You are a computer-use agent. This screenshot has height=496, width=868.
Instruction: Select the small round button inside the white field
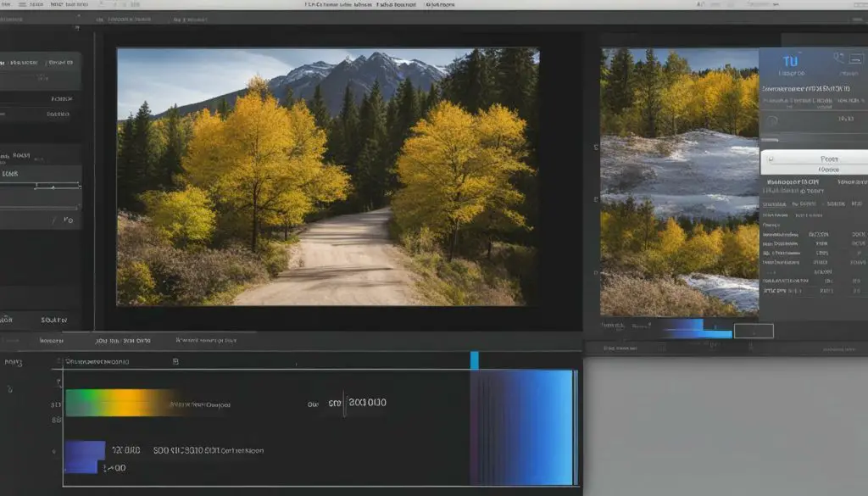point(770,159)
